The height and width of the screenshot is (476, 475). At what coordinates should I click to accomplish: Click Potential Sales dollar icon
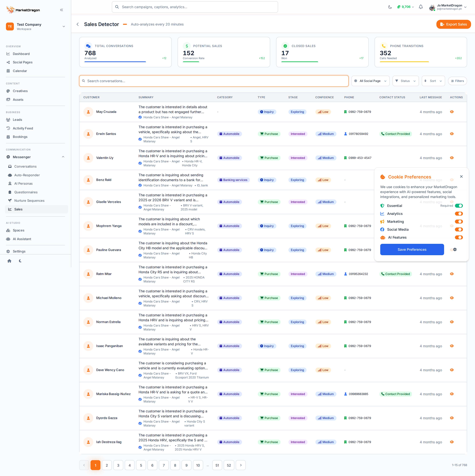click(x=187, y=46)
